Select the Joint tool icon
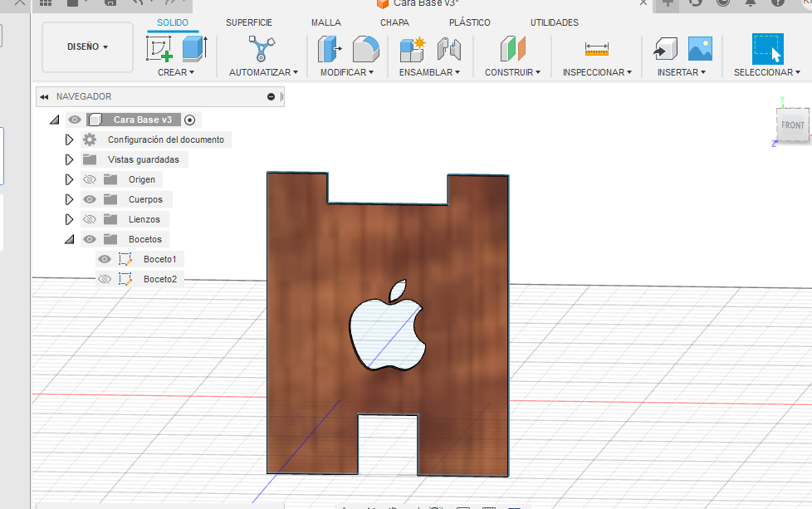Viewport: 812px width, 509px height. [x=448, y=49]
